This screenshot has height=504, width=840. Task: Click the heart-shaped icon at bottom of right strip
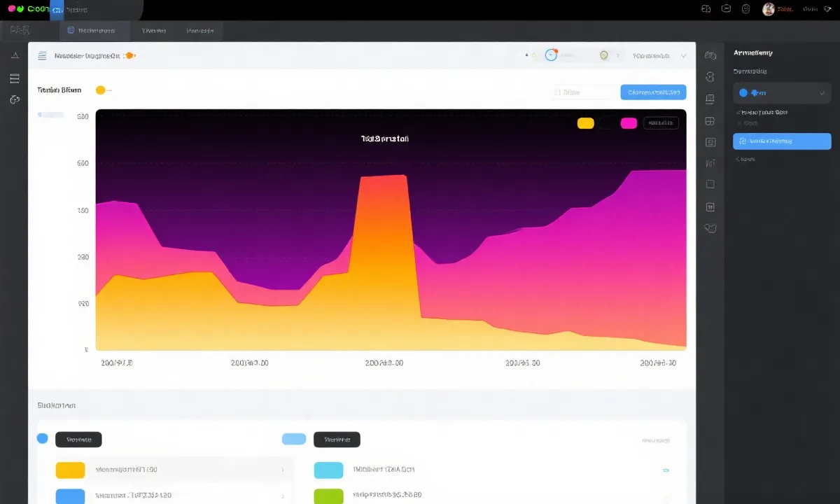coord(710,227)
